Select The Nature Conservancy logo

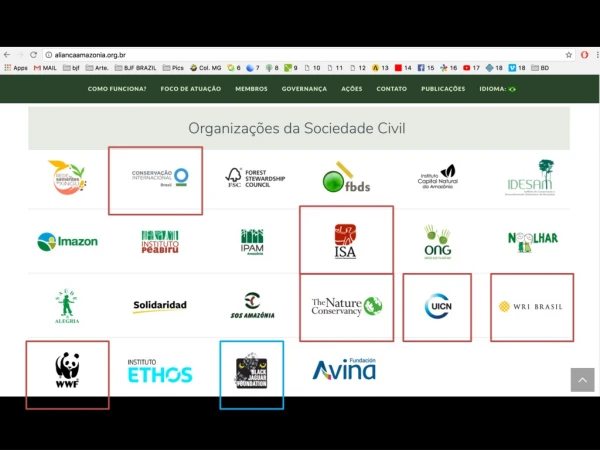[x=347, y=306]
